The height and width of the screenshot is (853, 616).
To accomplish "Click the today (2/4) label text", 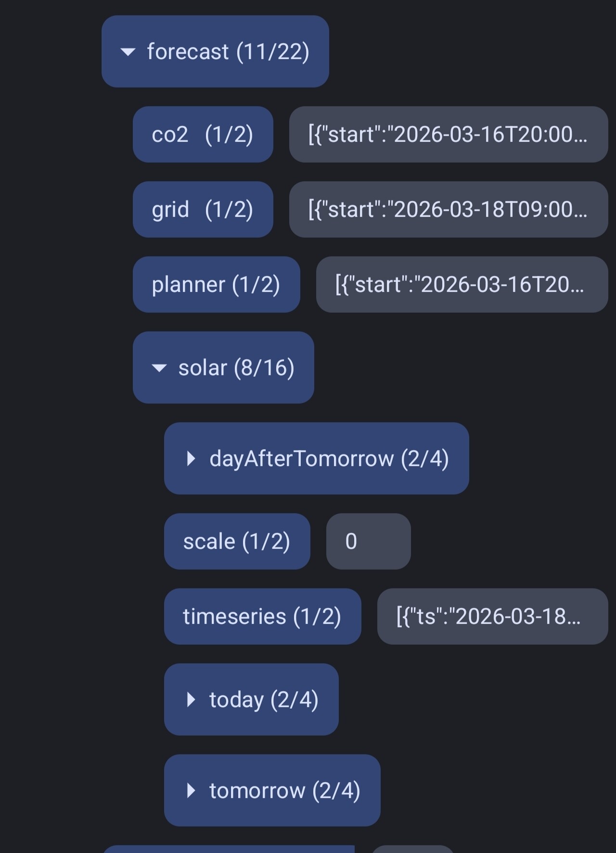I will pyautogui.click(x=264, y=700).
